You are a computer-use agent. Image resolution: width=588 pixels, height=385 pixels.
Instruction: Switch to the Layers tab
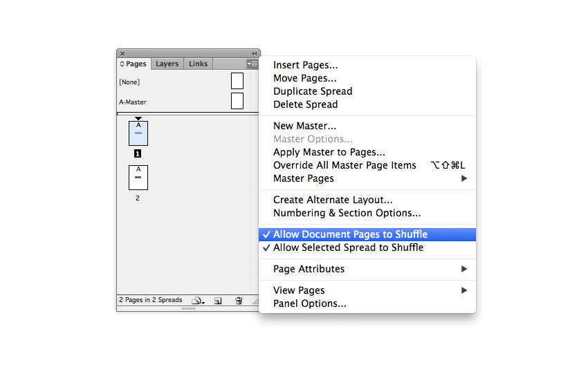[x=167, y=64]
